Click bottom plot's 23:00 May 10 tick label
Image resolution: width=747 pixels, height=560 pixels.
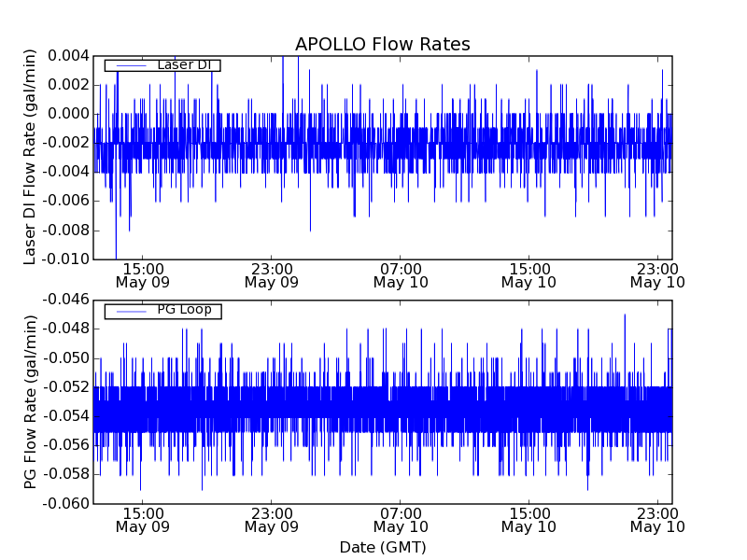tap(657, 519)
